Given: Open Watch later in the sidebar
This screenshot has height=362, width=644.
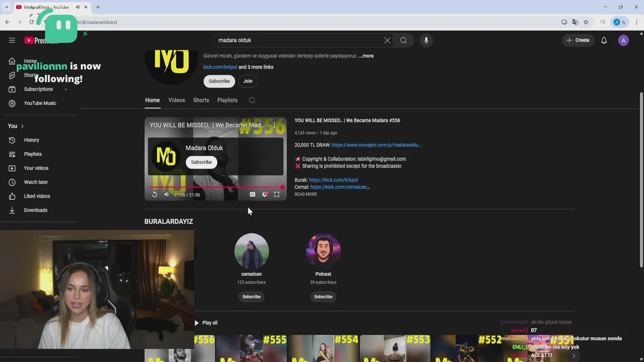Looking at the screenshot, I should tap(36, 182).
